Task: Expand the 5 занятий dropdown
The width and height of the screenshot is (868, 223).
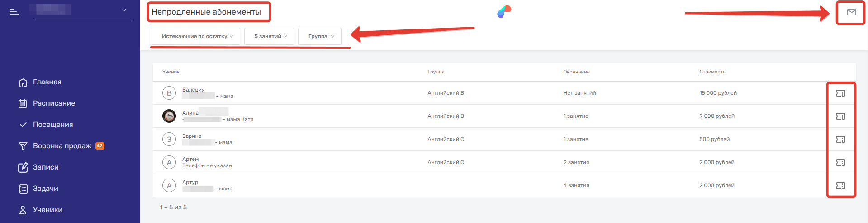Action: point(270,36)
